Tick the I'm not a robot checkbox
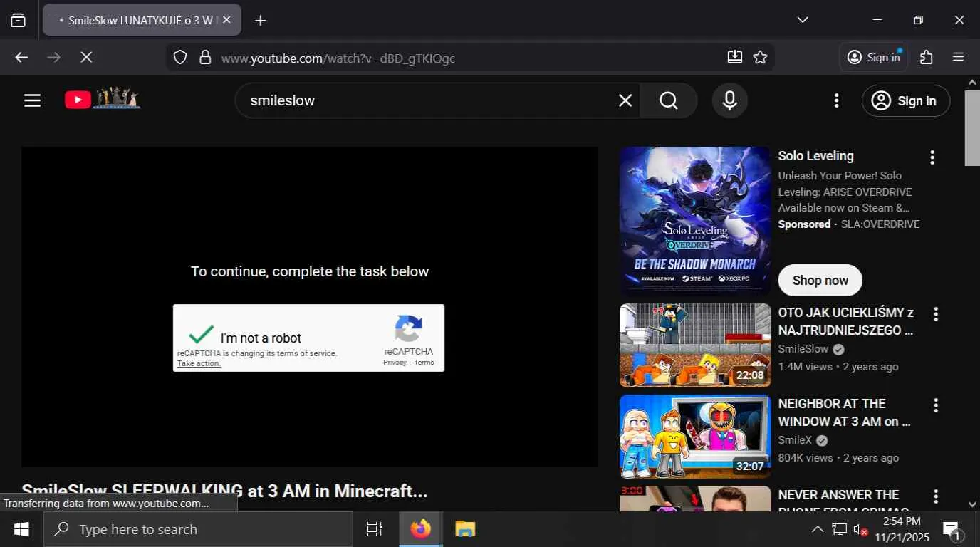The image size is (980, 547). pos(202,334)
